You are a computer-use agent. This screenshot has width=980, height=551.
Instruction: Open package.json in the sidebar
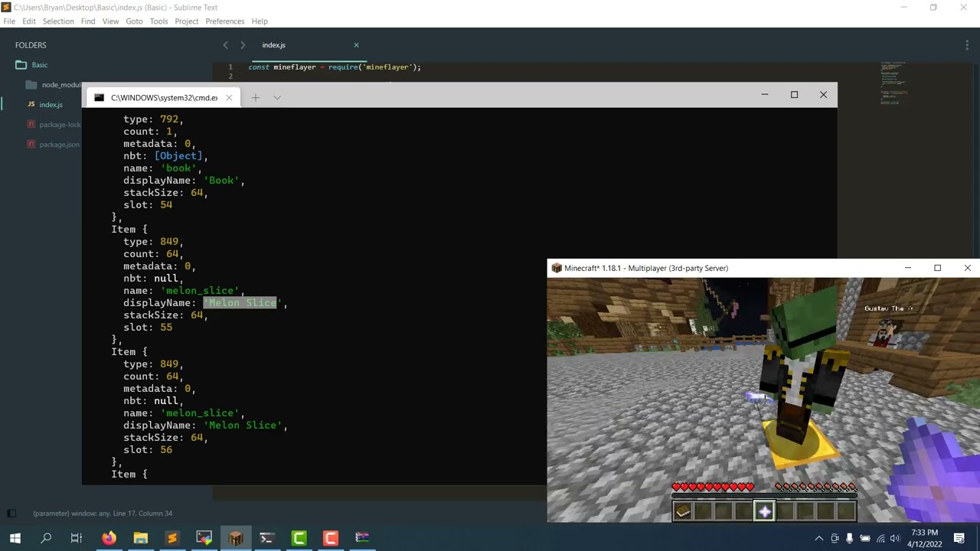53,145
